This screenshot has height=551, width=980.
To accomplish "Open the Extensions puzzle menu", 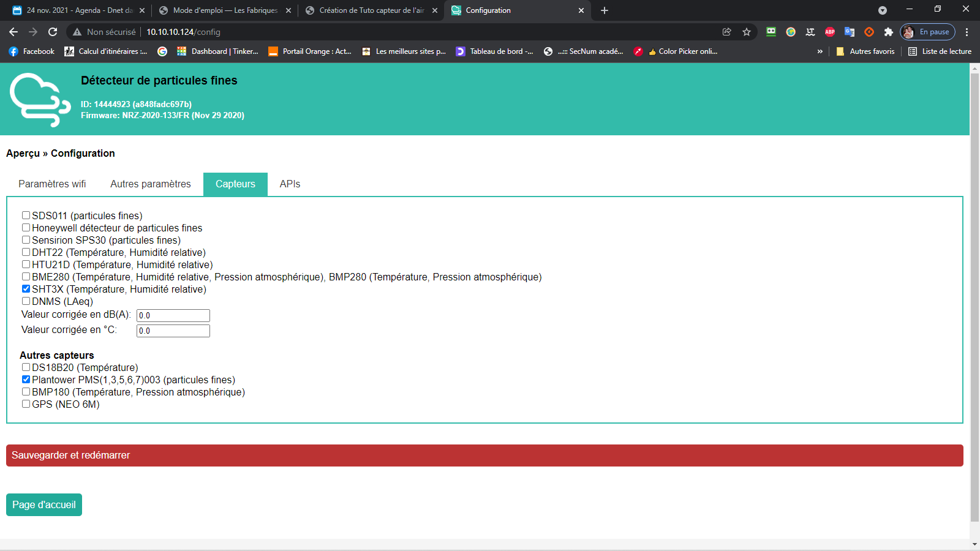I will pyautogui.click(x=889, y=32).
